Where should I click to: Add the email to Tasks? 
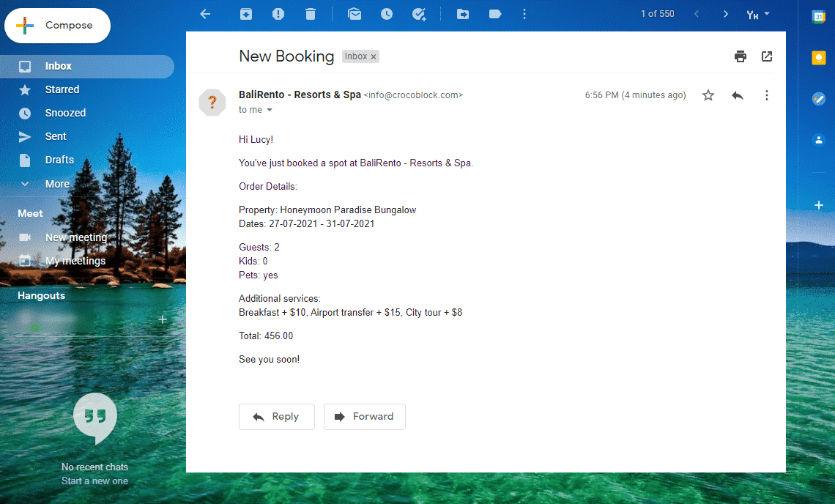(x=420, y=15)
